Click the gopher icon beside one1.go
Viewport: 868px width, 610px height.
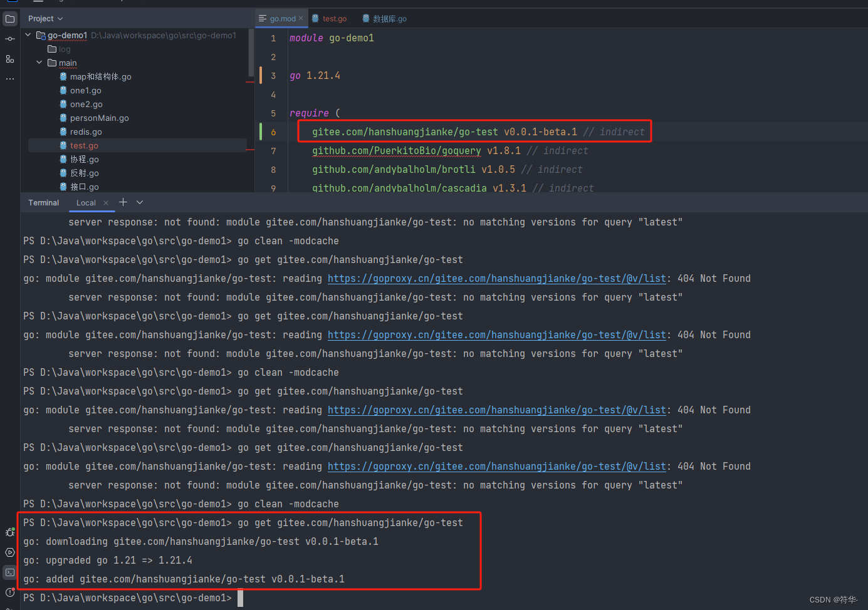click(x=63, y=90)
